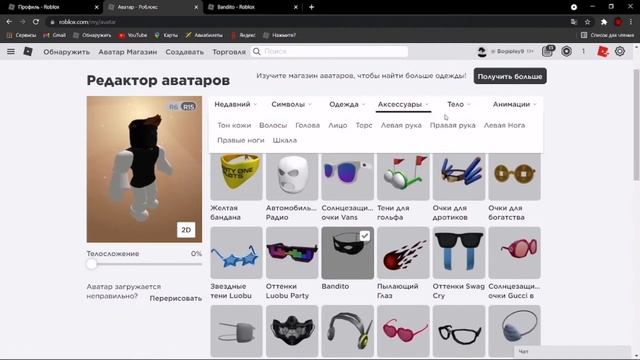Open the notifications icon with badge
This screenshot has height=360, width=640.
[x=547, y=51]
